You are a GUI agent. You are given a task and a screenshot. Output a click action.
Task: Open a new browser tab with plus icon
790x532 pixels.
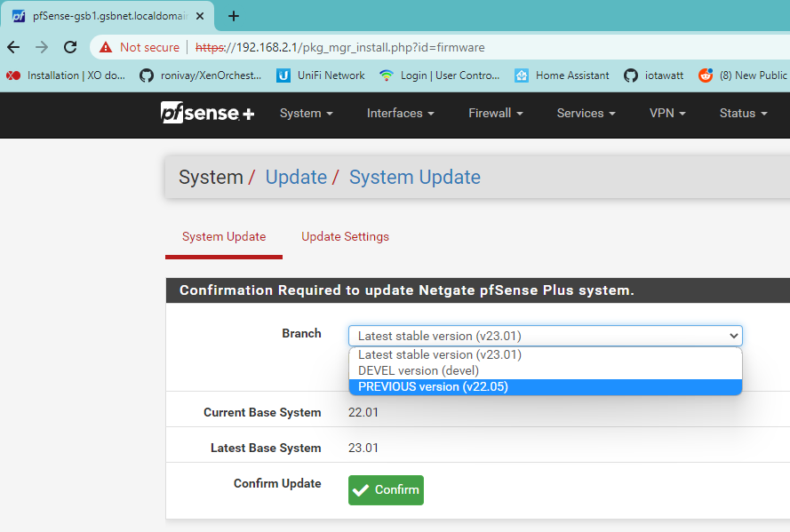[234, 16]
